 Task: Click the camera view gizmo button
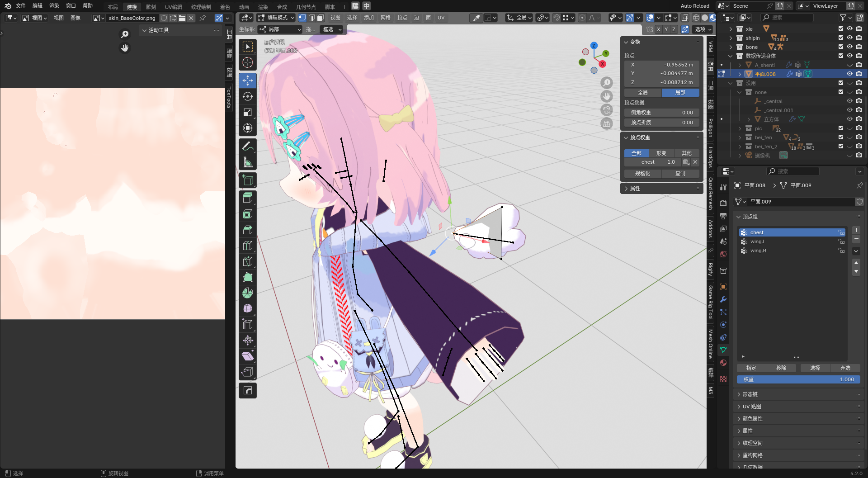(x=606, y=110)
